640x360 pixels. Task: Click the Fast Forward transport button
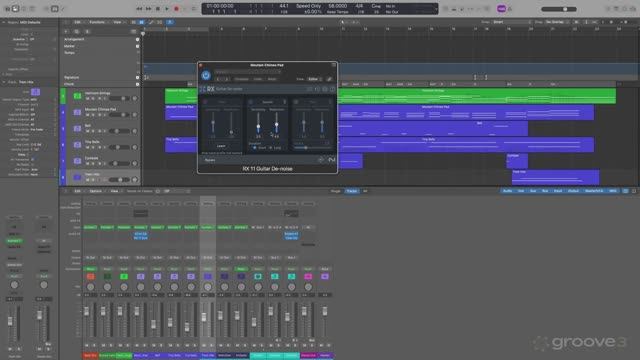point(149,9)
